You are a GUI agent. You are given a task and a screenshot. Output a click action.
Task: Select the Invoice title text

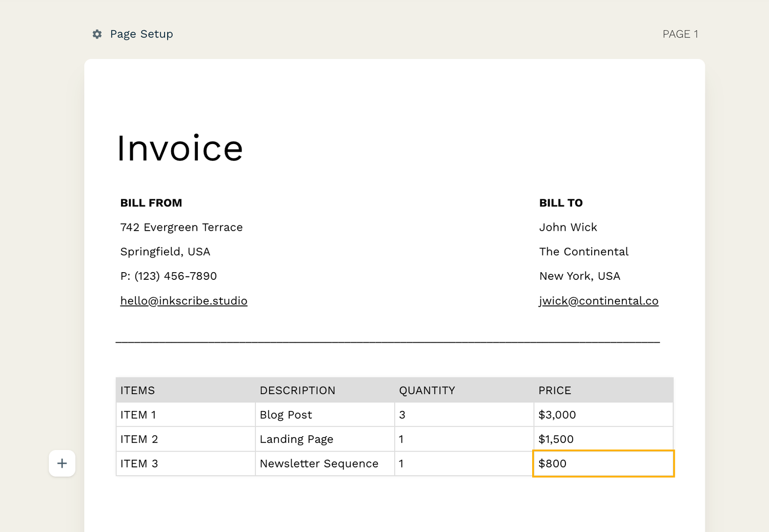(180, 149)
